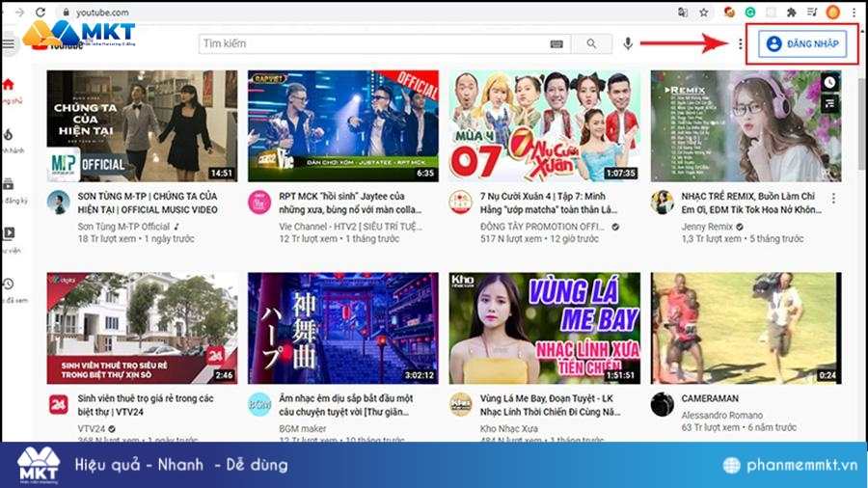Open the YouTube settings three-dot menu

[x=740, y=43]
